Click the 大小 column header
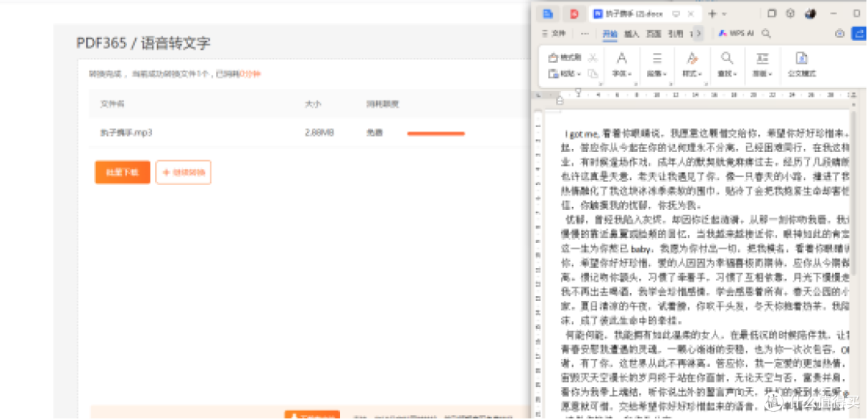The height and width of the screenshot is (420, 868). 313,104
